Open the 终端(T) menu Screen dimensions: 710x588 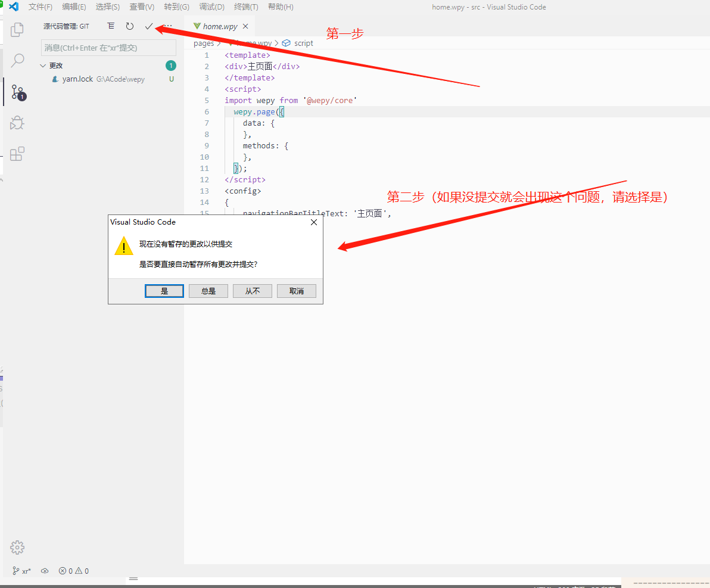(247, 7)
